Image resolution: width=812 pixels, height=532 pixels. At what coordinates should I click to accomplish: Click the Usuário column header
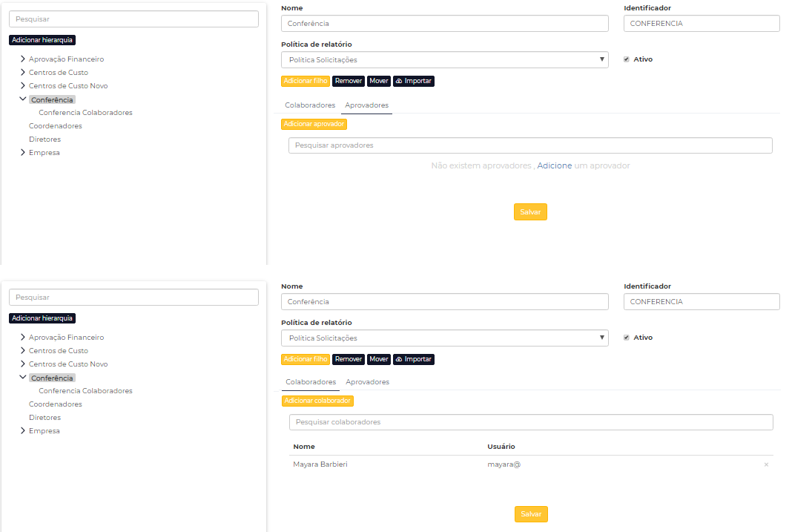click(x=501, y=447)
